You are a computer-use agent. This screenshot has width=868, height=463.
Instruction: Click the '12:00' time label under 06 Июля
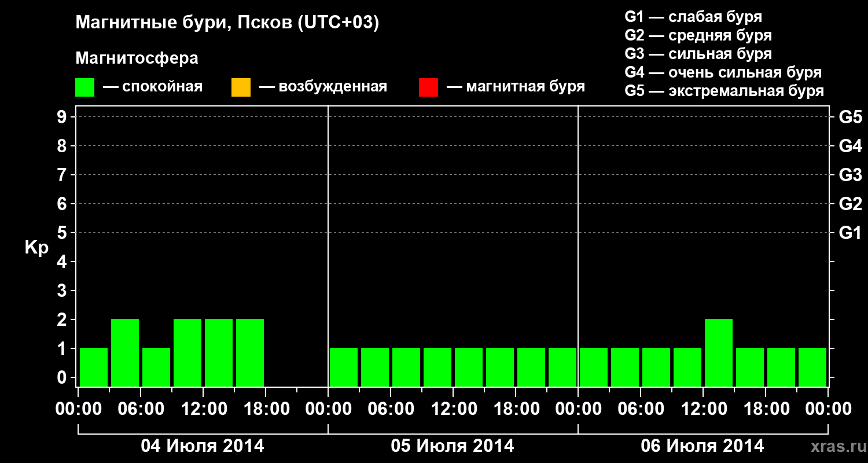[x=703, y=409]
